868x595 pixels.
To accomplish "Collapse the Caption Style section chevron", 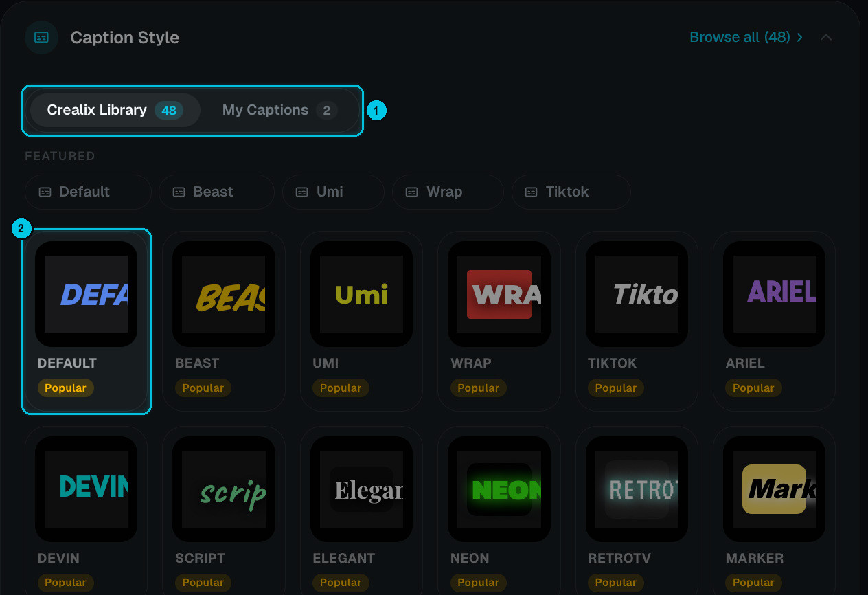I will coord(826,37).
